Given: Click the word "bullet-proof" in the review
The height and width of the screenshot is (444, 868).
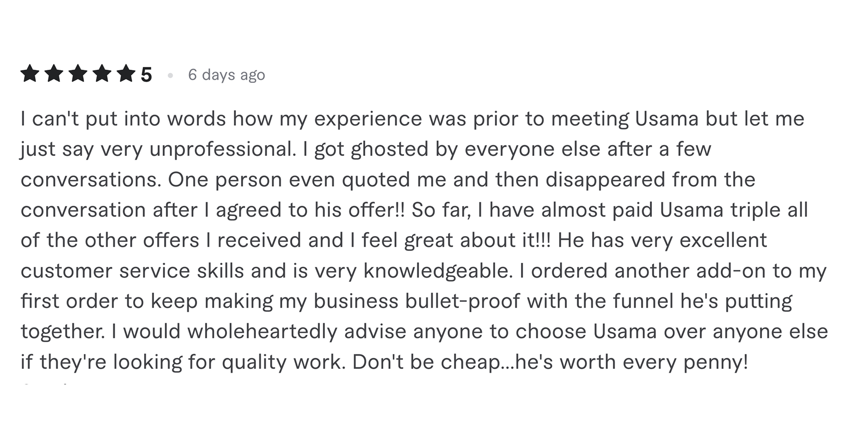Looking at the screenshot, I should (x=463, y=301).
